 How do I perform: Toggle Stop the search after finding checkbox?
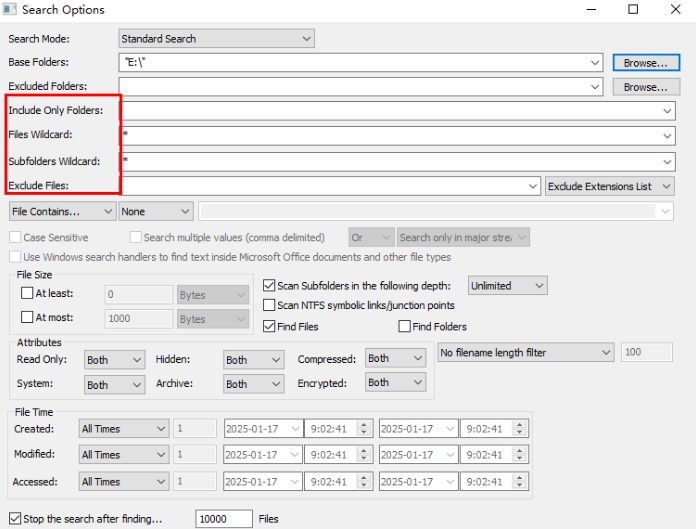coord(14,519)
